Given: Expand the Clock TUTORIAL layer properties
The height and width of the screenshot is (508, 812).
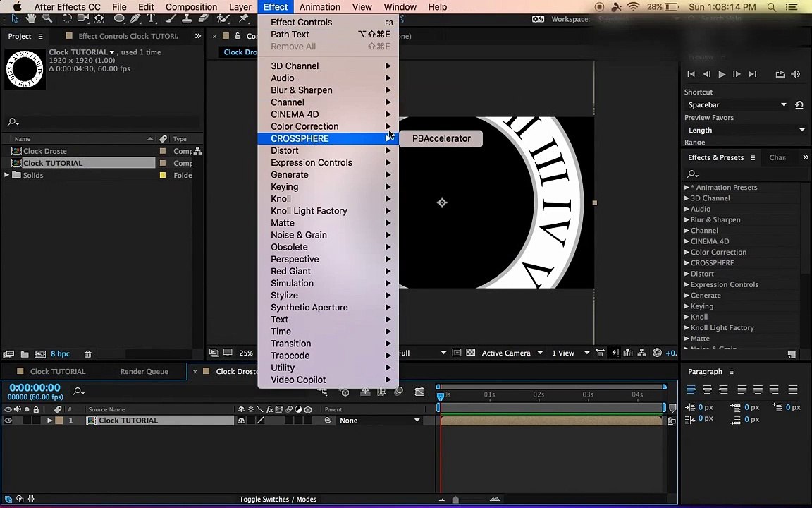Looking at the screenshot, I should pyautogui.click(x=50, y=421).
